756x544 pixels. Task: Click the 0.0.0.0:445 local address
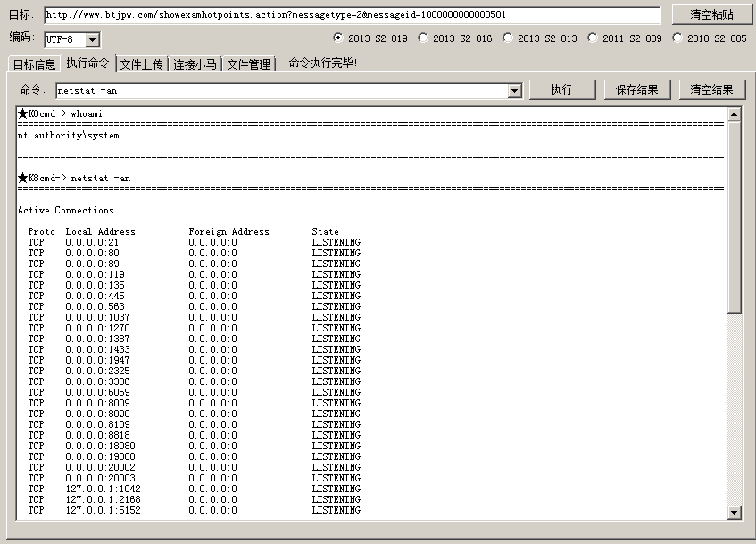95,296
